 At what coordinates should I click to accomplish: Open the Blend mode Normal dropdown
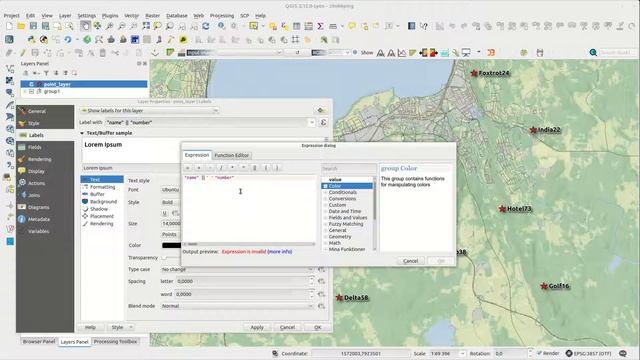pyautogui.click(x=237, y=306)
